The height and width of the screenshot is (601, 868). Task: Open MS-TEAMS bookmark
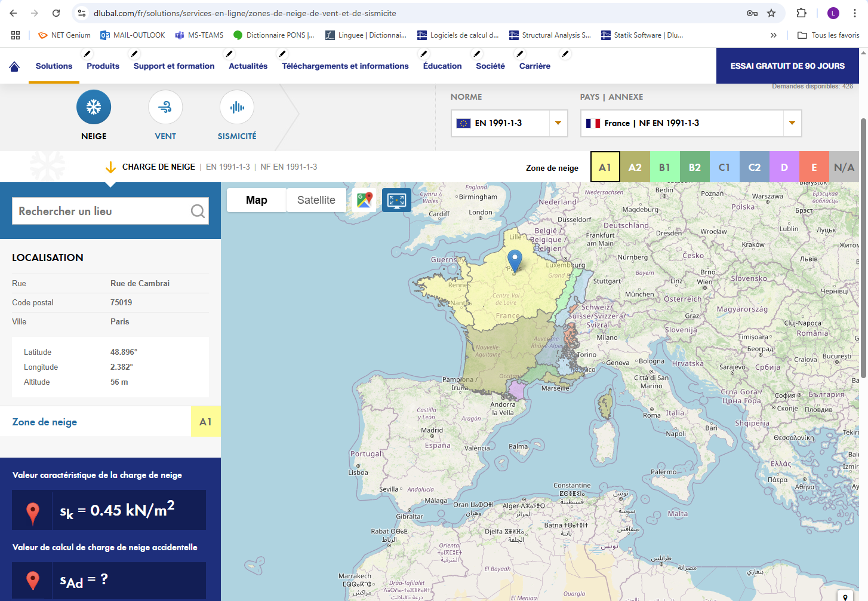pos(199,35)
